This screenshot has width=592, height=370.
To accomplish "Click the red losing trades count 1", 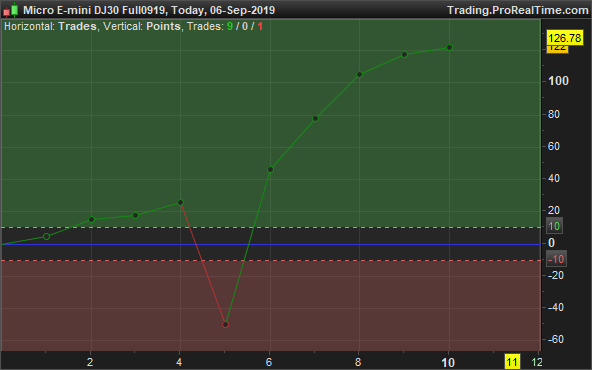I will pos(260,26).
